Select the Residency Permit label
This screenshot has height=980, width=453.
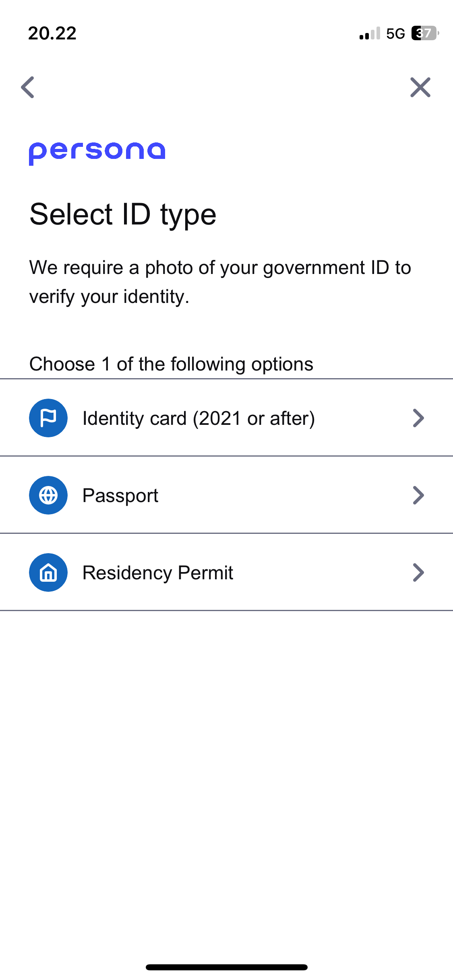tap(158, 573)
